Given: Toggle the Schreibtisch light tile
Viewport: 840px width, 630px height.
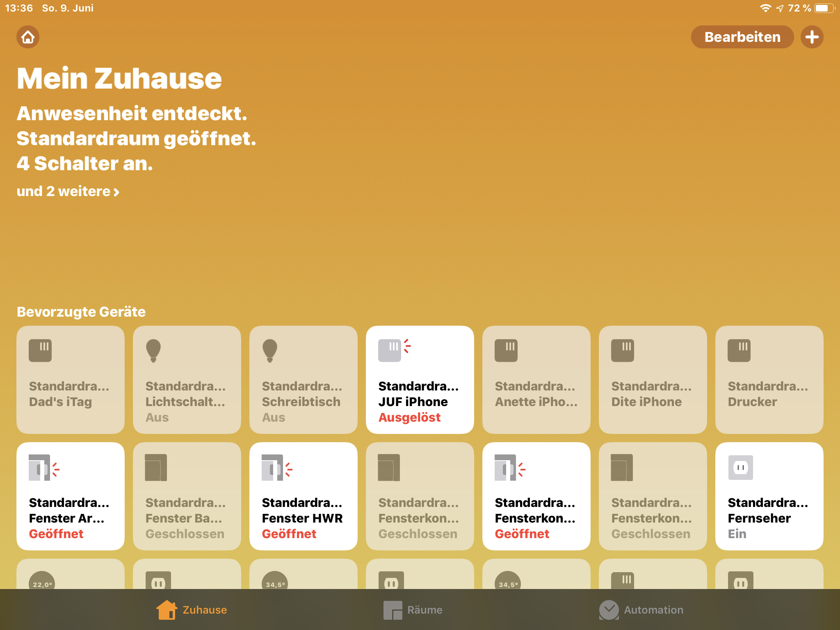Looking at the screenshot, I should pos(303,380).
